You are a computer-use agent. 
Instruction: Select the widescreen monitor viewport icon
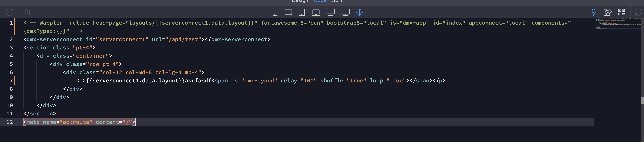tap(345, 12)
